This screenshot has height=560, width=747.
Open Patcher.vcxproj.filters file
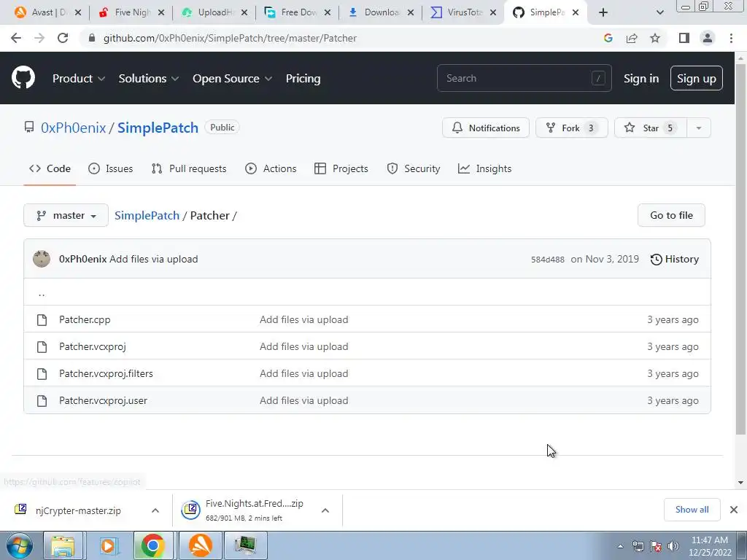106,374
